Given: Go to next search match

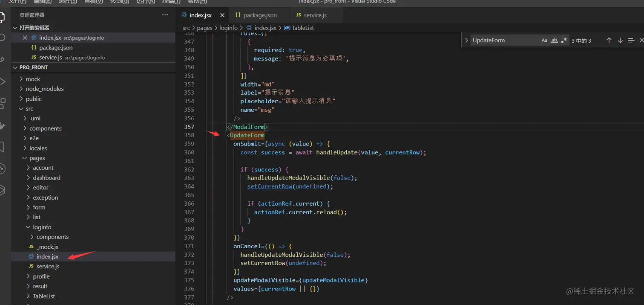Looking at the screenshot, I should [x=620, y=40].
